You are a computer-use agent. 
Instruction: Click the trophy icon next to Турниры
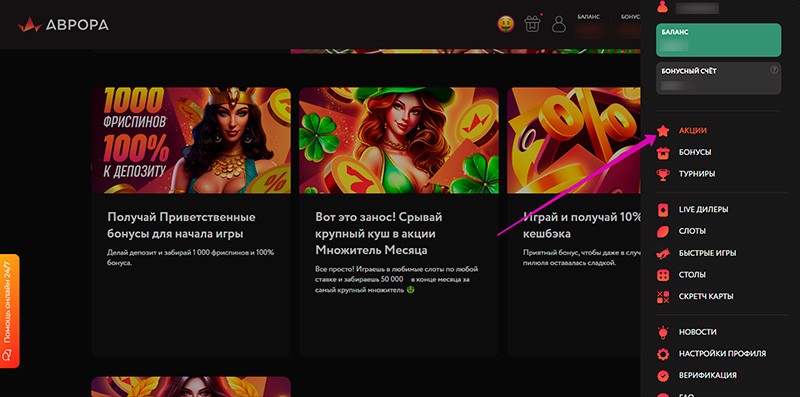tap(663, 174)
